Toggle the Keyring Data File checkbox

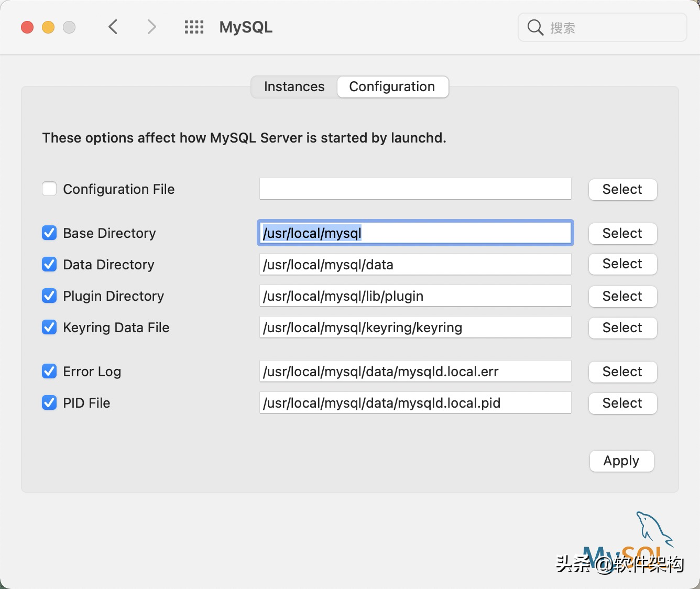click(x=49, y=327)
